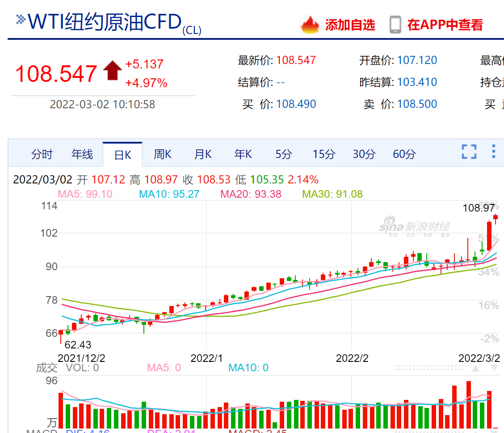Click the phone icon beside 在APP中查看
The height and width of the screenshot is (433, 504).
[395, 25]
